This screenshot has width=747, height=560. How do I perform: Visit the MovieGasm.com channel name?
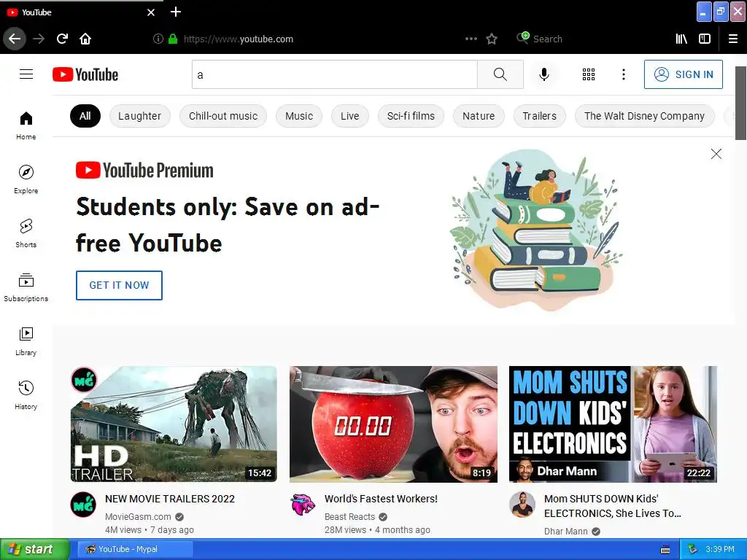[138, 517]
